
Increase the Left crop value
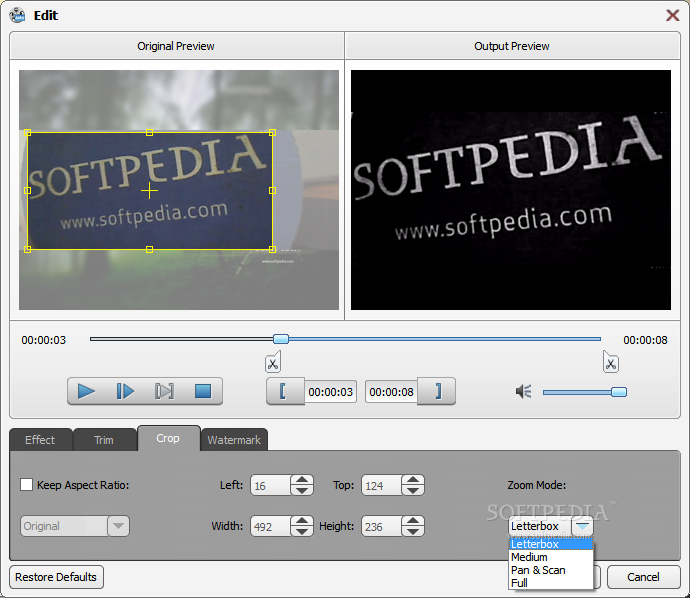[x=302, y=480]
